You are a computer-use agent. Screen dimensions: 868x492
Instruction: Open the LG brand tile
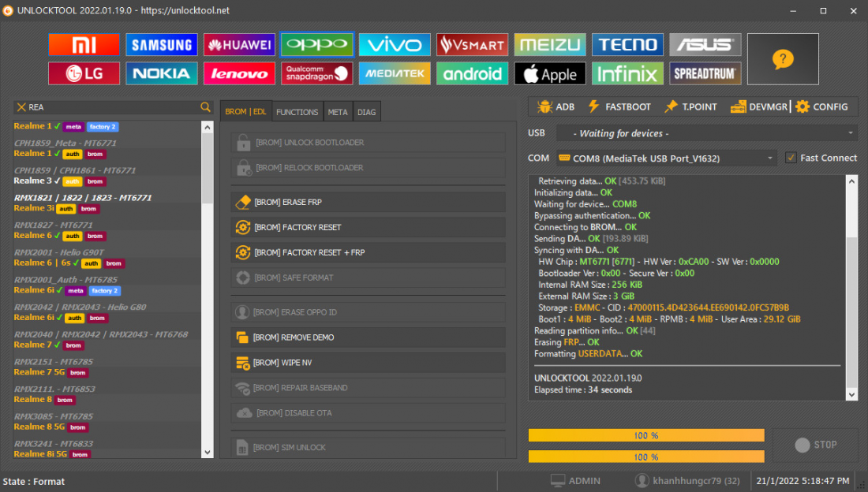[x=84, y=73]
